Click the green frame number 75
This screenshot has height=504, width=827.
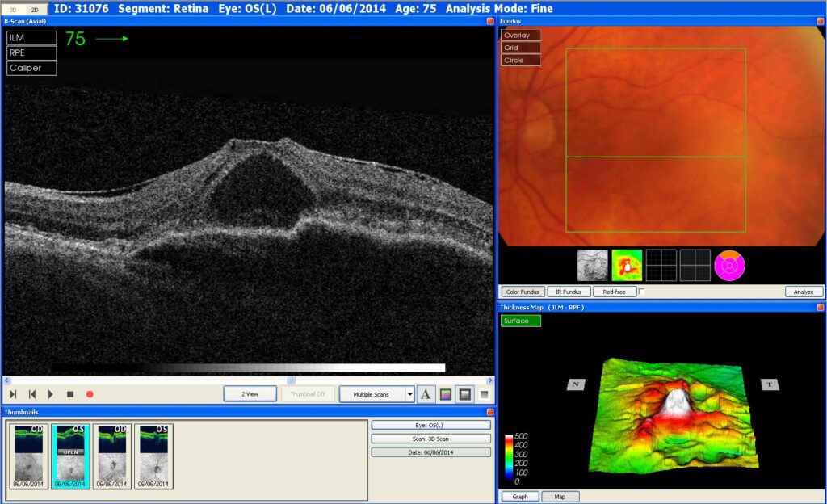[x=75, y=39]
